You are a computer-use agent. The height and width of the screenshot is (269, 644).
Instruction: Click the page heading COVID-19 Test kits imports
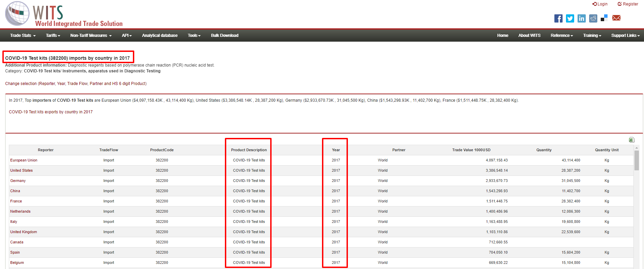pyautogui.click(x=67, y=58)
